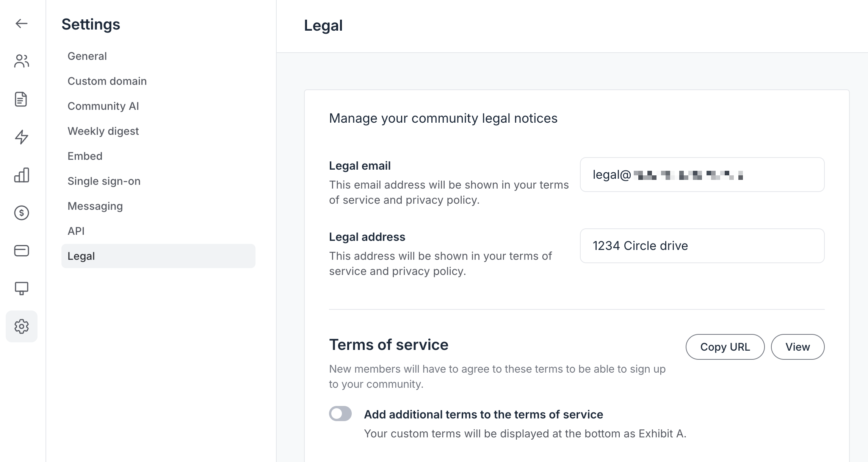
Task: Switch to the Weekly digest settings
Action: (x=103, y=131)
